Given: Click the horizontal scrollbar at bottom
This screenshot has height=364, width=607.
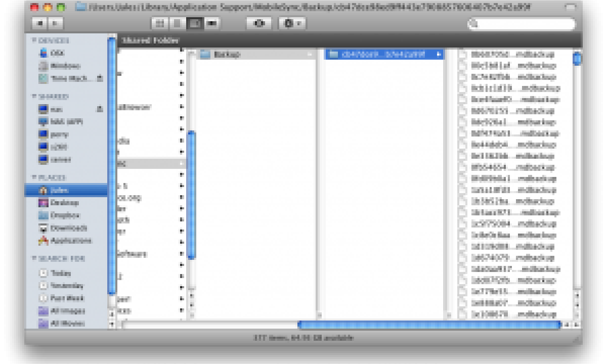Looking at the screenshot, I should coord(429,325).
